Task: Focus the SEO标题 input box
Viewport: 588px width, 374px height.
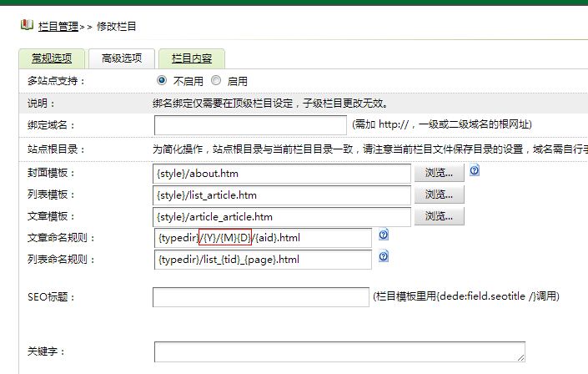Action: click(261, 296)
